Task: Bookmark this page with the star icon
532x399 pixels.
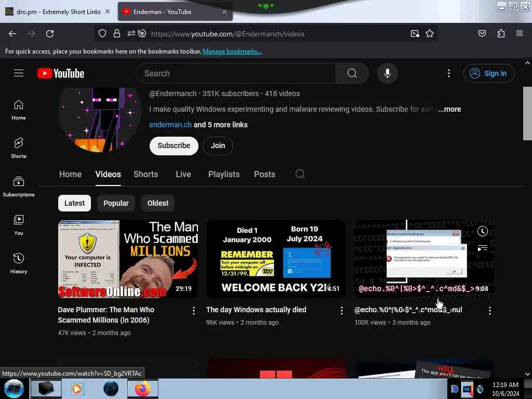Action: pyautogui.click(x=430, y=34)
